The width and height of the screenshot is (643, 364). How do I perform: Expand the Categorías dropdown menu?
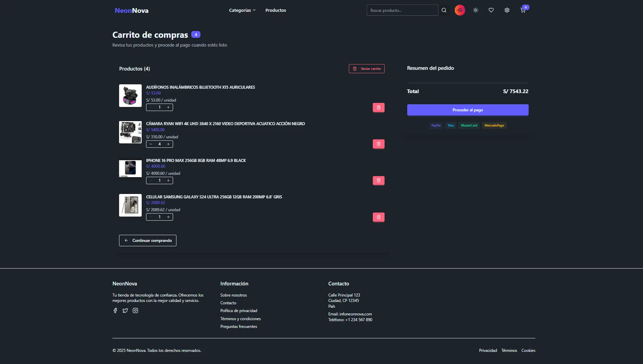(242, 10)
